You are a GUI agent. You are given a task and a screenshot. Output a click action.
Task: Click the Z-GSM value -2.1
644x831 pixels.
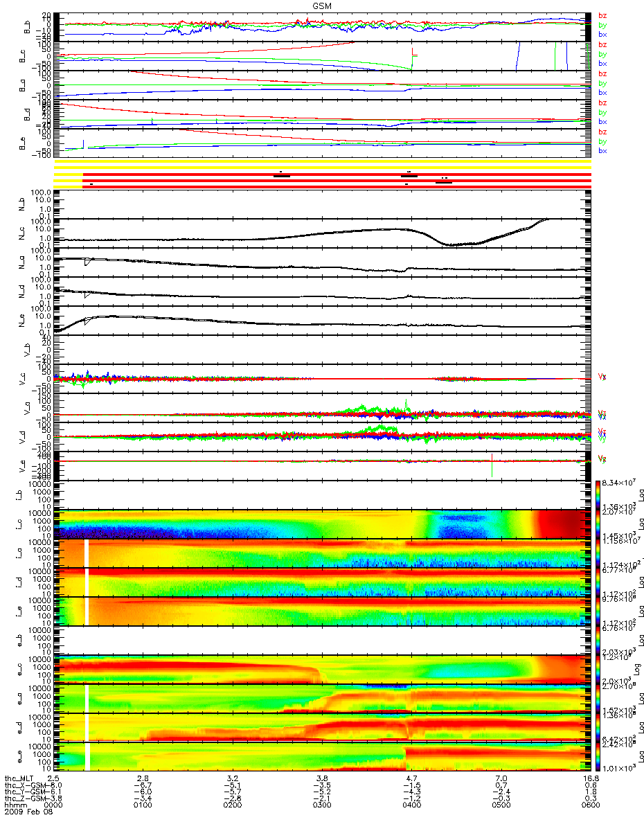coord(322,799)
